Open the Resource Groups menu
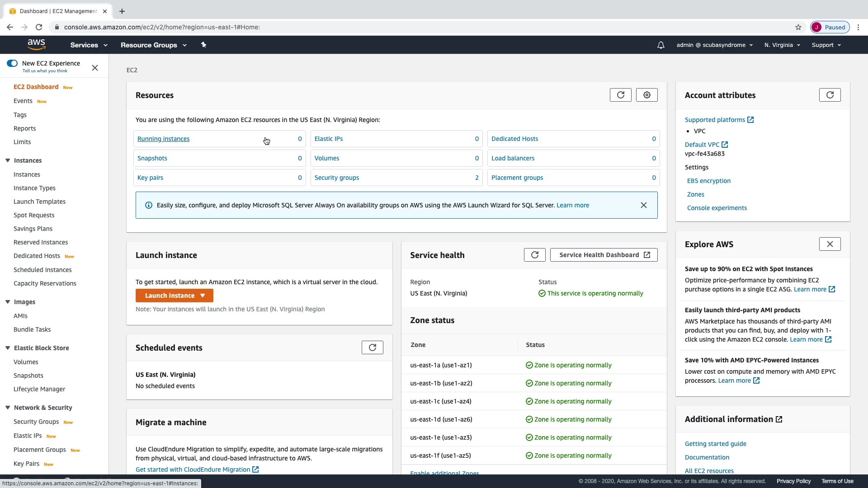Screen dimensions: 868x488 [153, 45]
